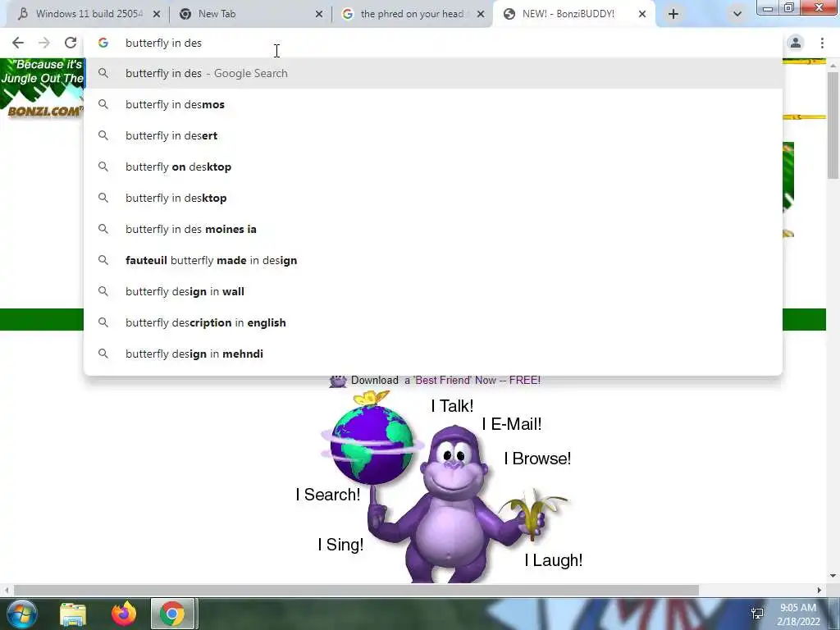The image size is (840, 630).
Task: Select 'fauteuil butterfly made in design' suggestion
Action: coord(433,260)
